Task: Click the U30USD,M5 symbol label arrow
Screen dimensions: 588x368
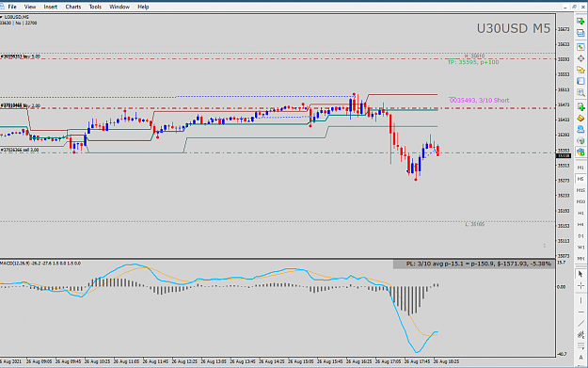Action: click(x=1, y=17)
